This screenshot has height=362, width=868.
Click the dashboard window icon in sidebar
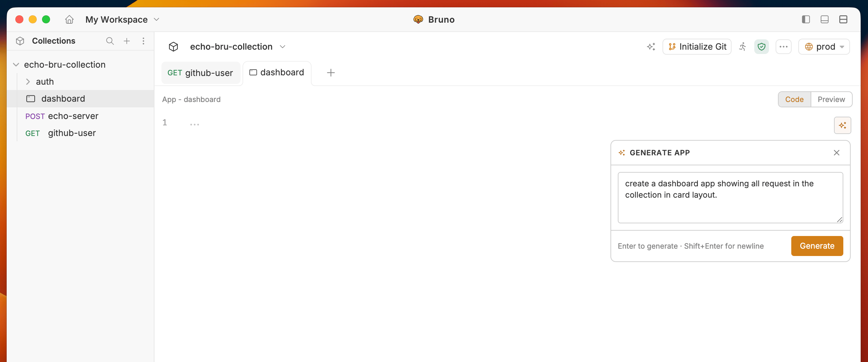[31, 99]
